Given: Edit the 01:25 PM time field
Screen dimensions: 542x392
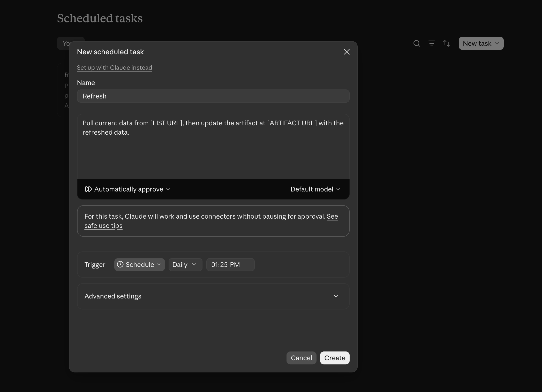Looking at the screenshot, I should pos(230,265).
